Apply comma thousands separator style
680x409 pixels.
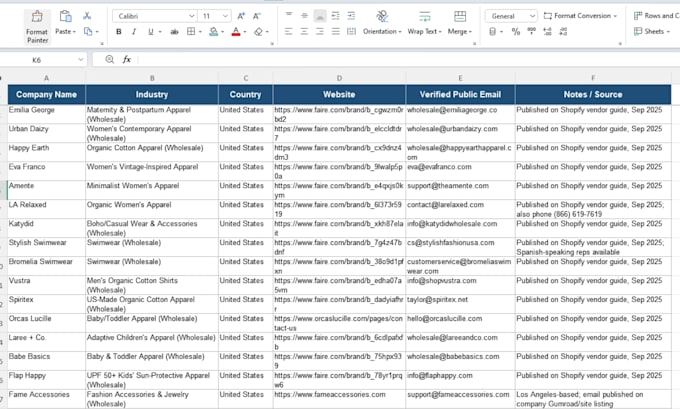pyautogui.click(x=532, y=32)
